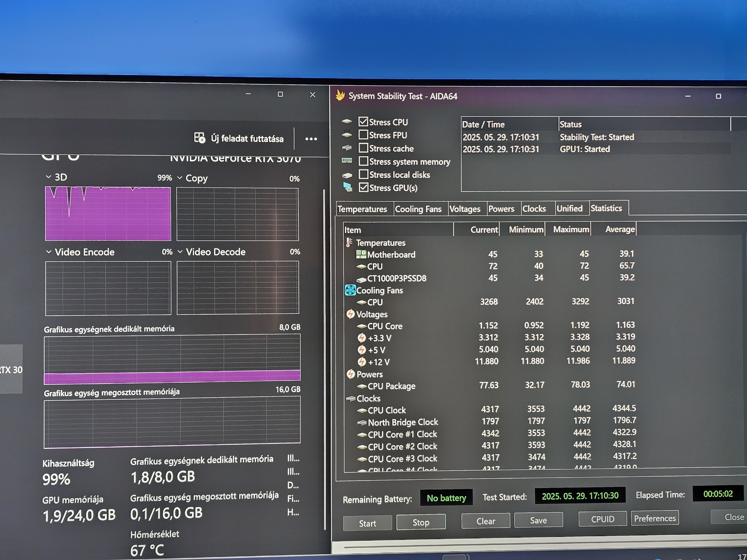Click the icon beside CPU Core voltage
This screenshot has height=560, width=747.
(362, 326)
